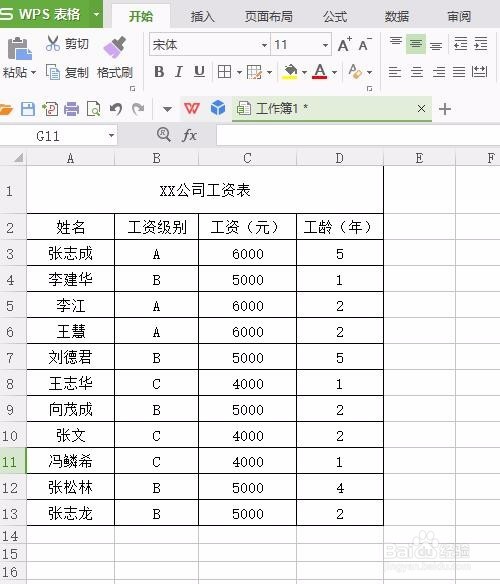Click the formula bar magnifier icon

164,134
